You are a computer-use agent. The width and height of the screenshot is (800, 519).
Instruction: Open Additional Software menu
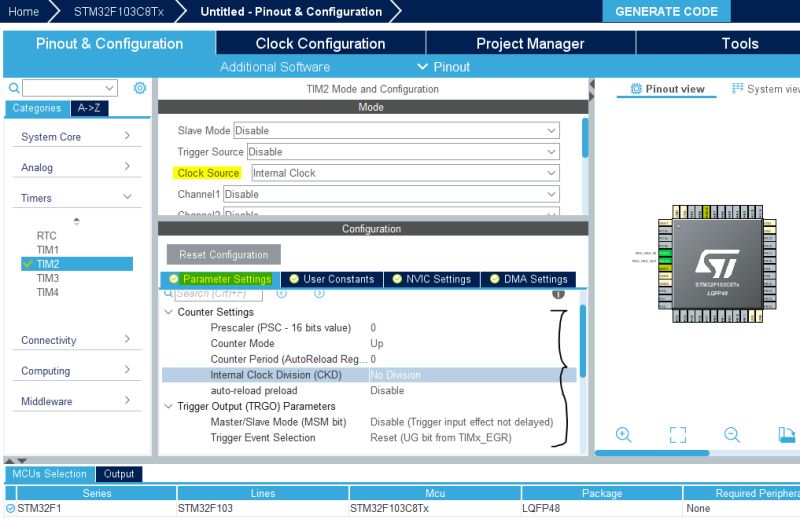tap(275, 67)
